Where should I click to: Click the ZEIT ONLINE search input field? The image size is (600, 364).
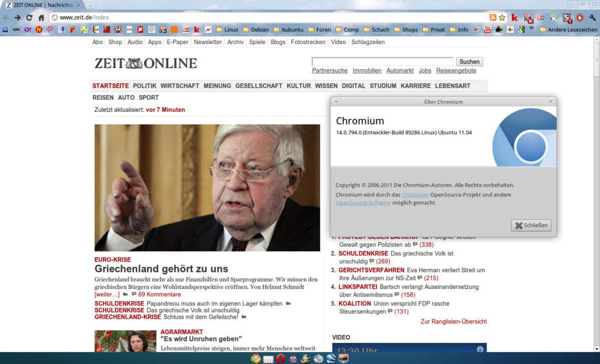(x=382, y=62)
